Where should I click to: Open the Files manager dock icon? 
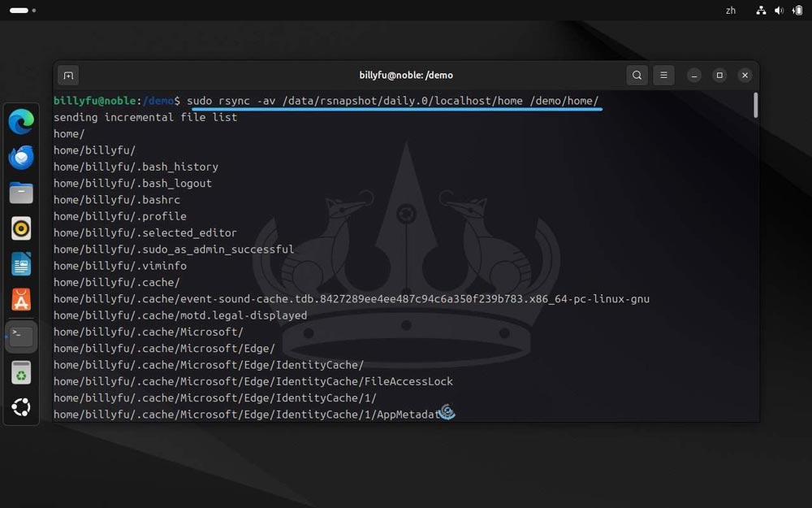point(21,193)
